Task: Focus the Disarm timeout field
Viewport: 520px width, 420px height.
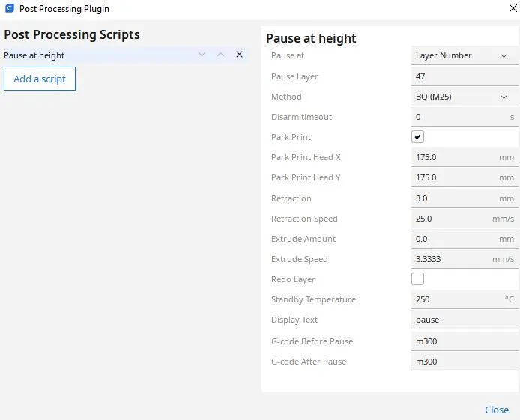Action: [x=459, y=117]
